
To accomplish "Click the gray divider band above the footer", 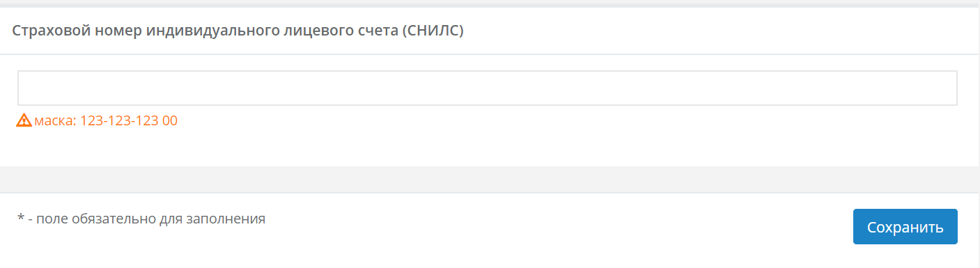I will tap(490, 180).
